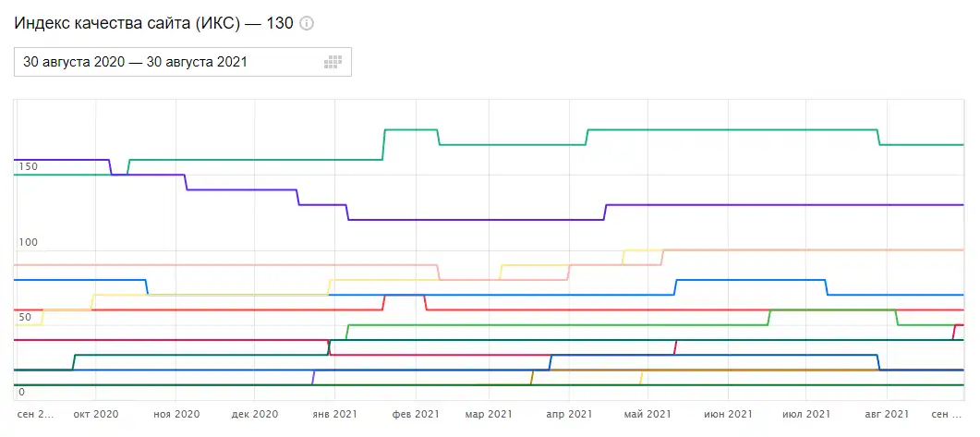The width and height of the screenshot is (980, 437).
Task: Click the май 2021 axis label
Action: (647, 414)
